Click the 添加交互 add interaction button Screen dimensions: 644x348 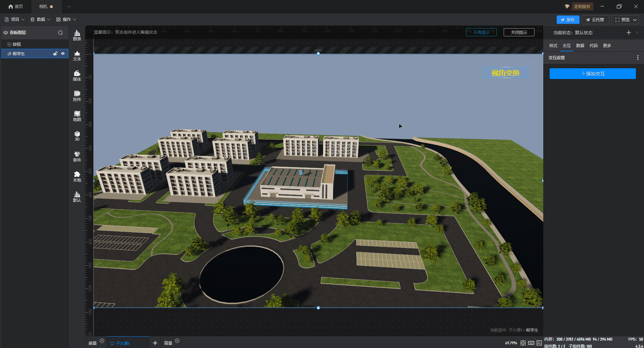pyautogui.click(x=592, y=74)
